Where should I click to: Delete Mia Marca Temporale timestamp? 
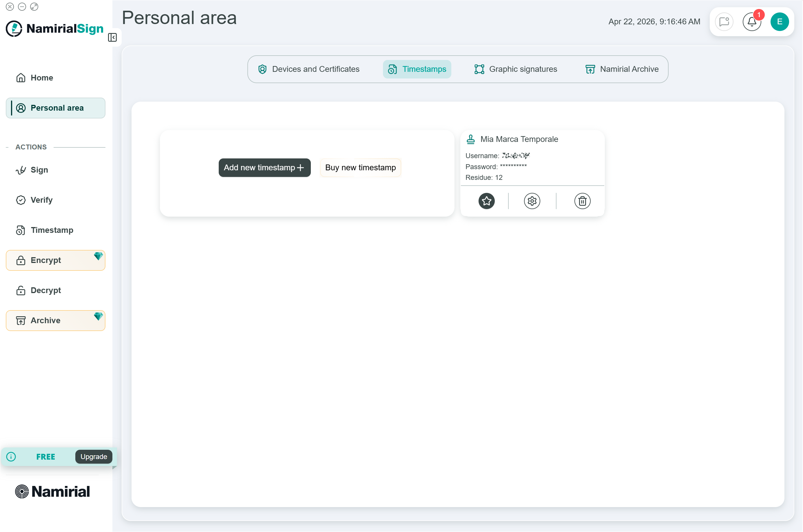582,201
